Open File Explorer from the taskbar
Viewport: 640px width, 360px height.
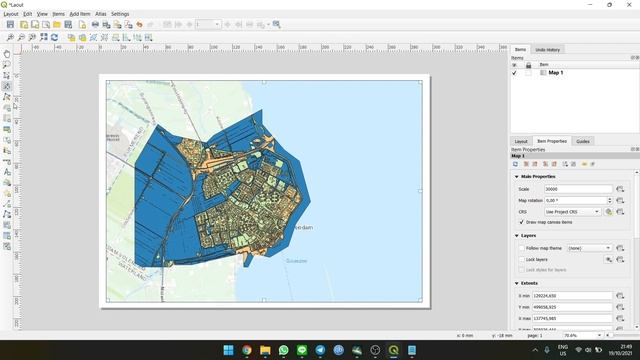[265, 350]
